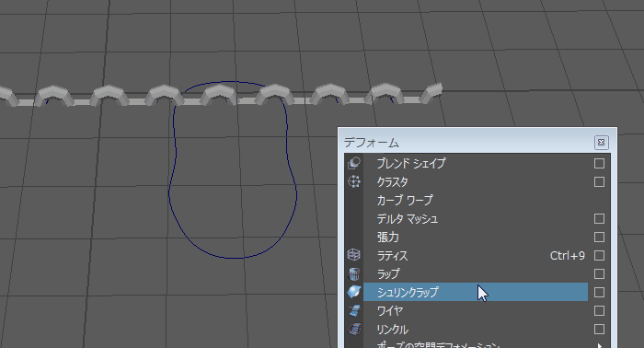The image size is (644, 348).
Task: Click the Blend Shape (ブレンド シェイプ) icon
Action: [x=354, y=163]
